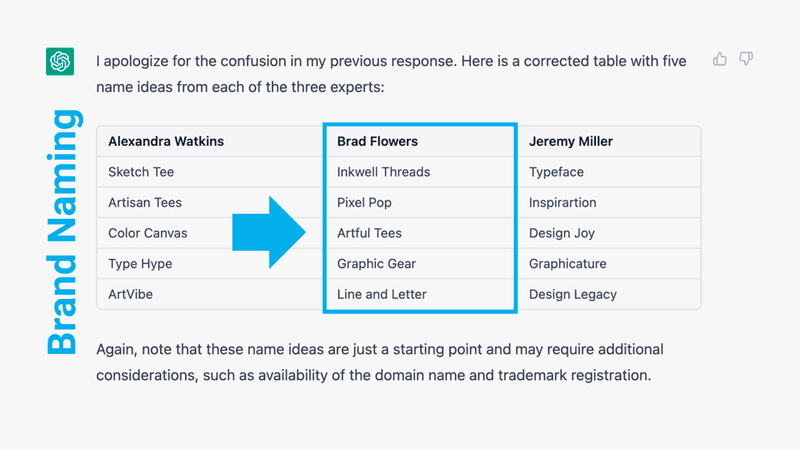Select the Sketch Tee cell
Image resolution: width=800 pixels, height=450 pixels.
pos(141,172)
